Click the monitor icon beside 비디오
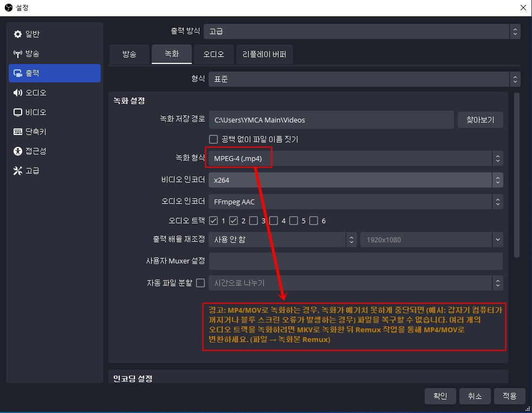 pyautogui.click(x=18, y=112)
